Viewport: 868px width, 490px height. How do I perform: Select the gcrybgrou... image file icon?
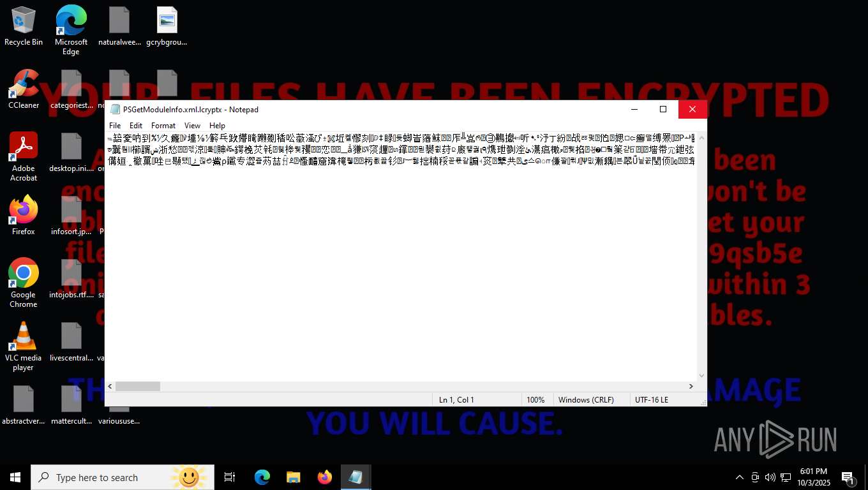pos(167,26)
